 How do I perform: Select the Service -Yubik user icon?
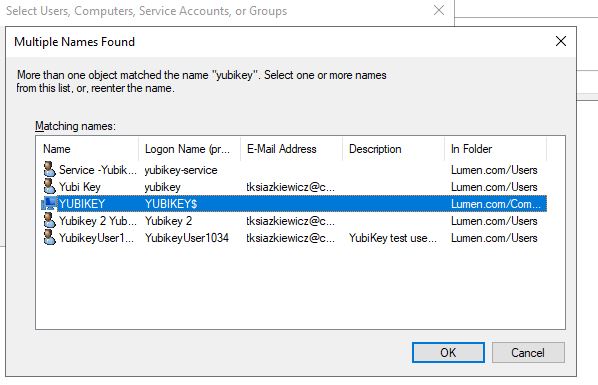[49, 169]
